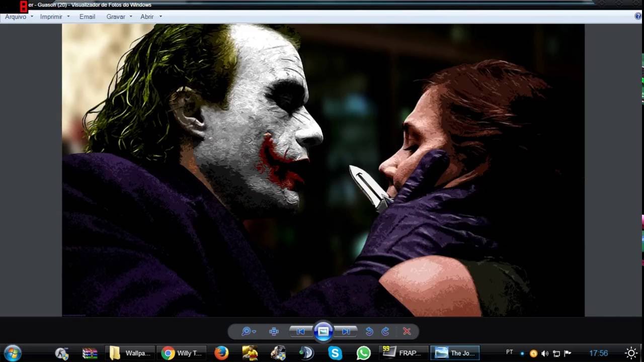Screen dimensions: 644x362
Task: Start the slideshow with center button
Action: click(x=323, y=331)
